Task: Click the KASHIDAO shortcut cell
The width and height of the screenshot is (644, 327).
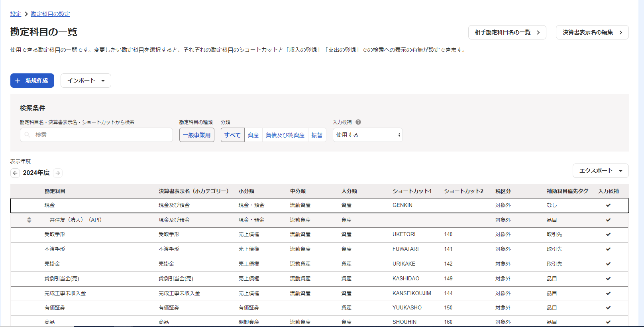Action: [406, 279]
